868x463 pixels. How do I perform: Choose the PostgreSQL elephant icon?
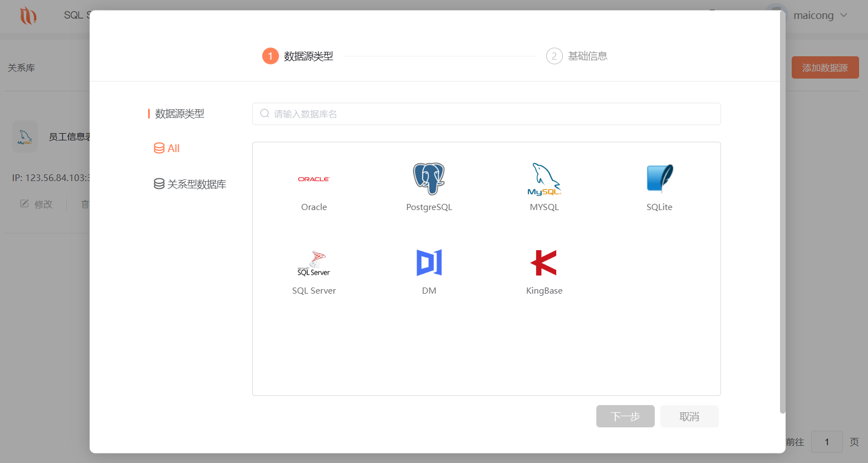click(x=429, y=178)
